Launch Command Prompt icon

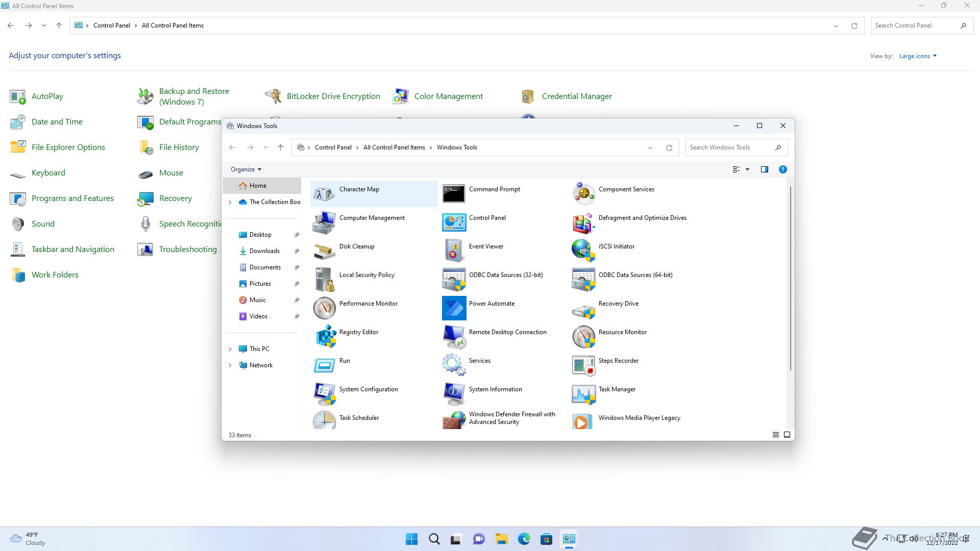tap(454, 194)
